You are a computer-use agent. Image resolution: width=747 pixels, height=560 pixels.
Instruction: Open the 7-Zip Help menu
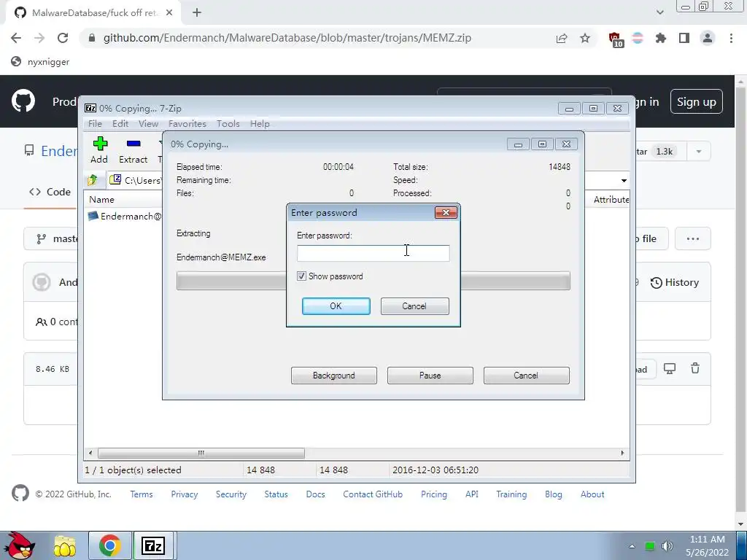260,123
